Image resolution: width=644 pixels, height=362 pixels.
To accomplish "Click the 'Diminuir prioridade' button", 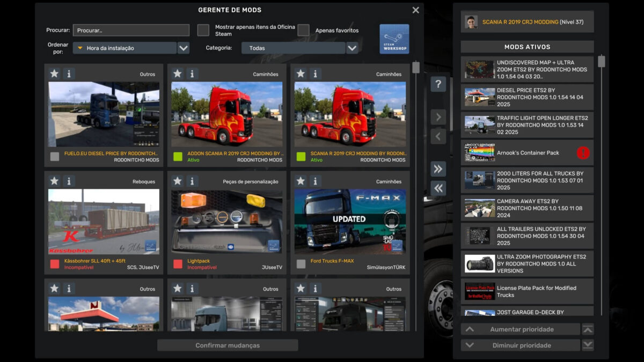I will click(x=521, y=345).
